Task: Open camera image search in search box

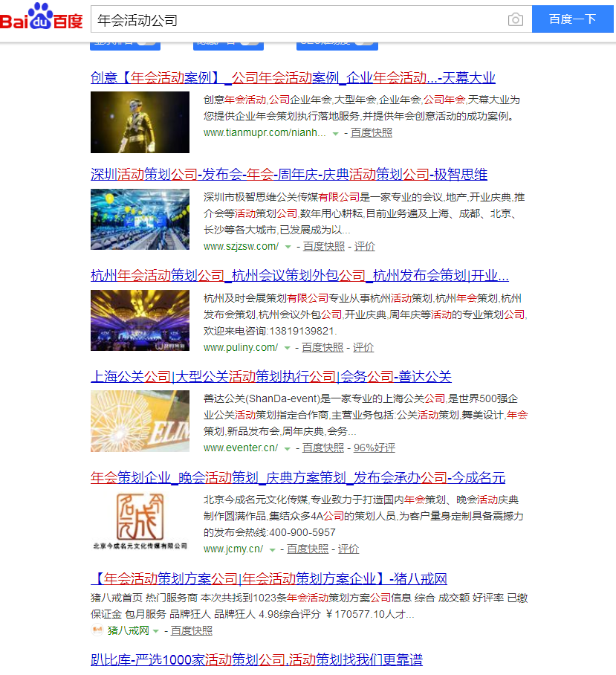Action: (x=516, y=19)
